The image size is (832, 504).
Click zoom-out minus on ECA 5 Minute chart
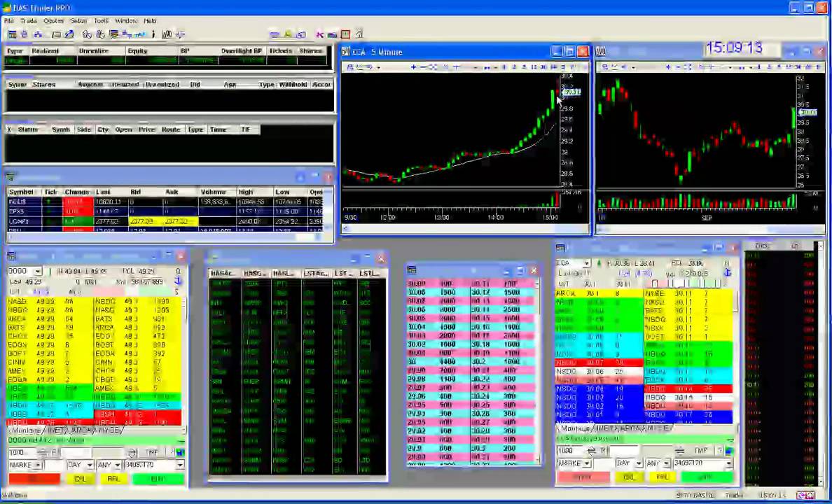coord(423,66)
